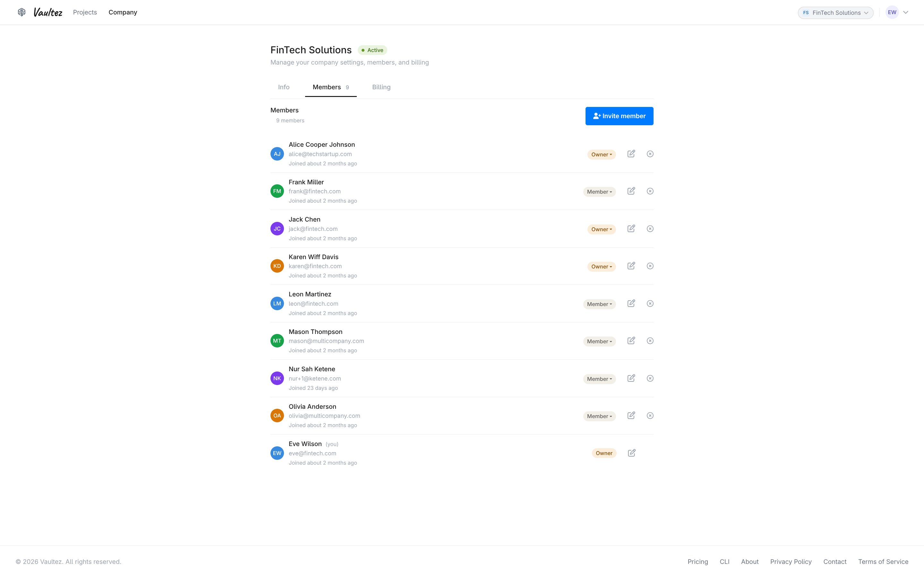
Task: Click the KD avatar of Karen
Action: pyautogui.click(x=277, y=266)
